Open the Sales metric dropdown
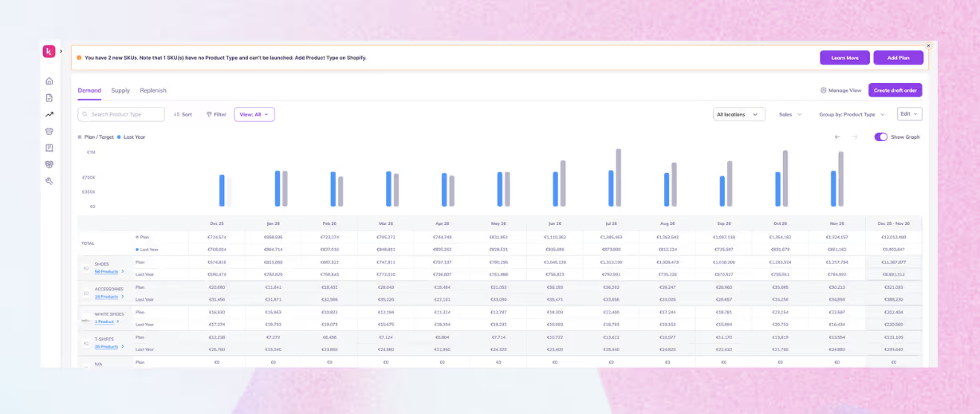Viewport: 980px width, 414px height. tap(790, 114)
